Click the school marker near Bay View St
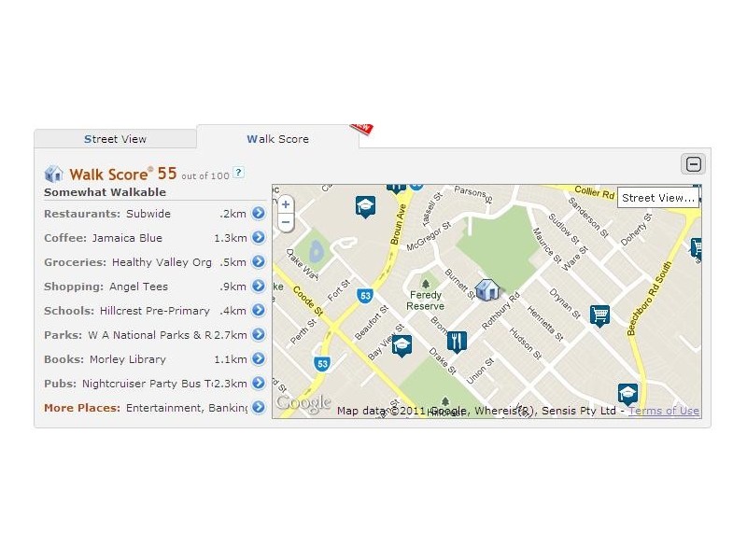 (402, 344)
